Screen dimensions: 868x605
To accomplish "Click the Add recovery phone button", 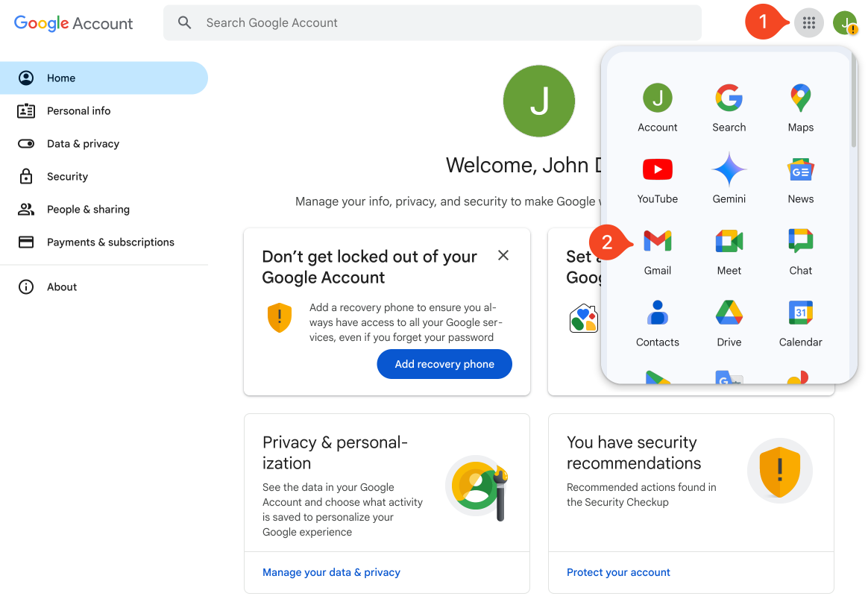I will click(x=444, y=364).
